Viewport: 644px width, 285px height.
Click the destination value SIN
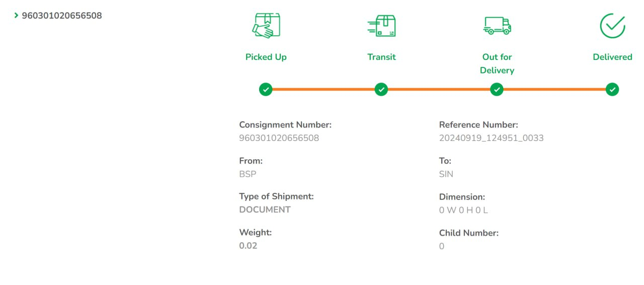coord(446,174)
